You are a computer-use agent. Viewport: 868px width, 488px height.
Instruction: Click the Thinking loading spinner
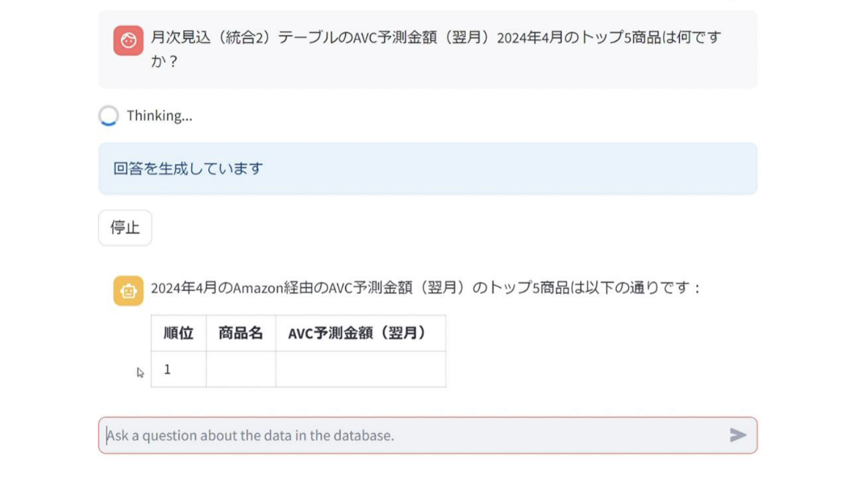tap(109, 115)
